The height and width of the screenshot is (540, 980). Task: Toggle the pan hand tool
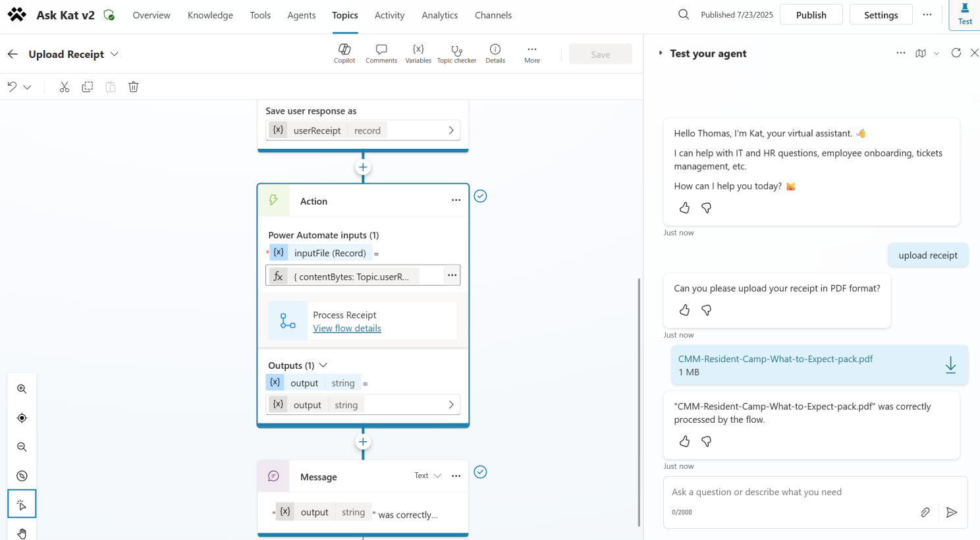click(x=22, y=533)
